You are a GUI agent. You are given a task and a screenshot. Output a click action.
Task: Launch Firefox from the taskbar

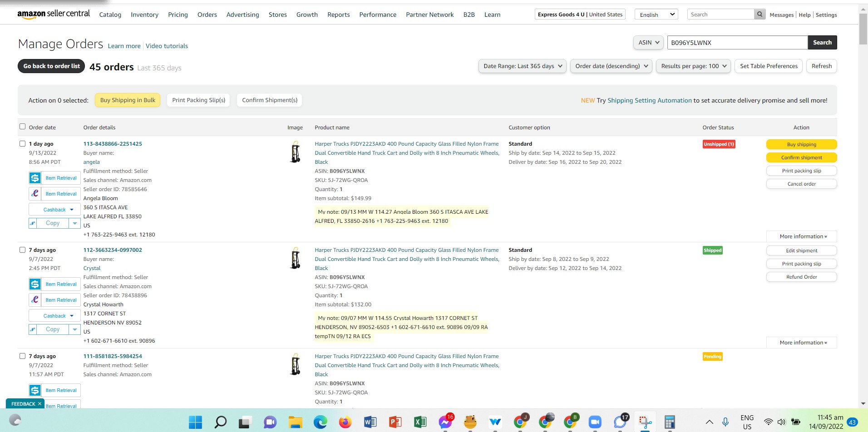(345, 422)
